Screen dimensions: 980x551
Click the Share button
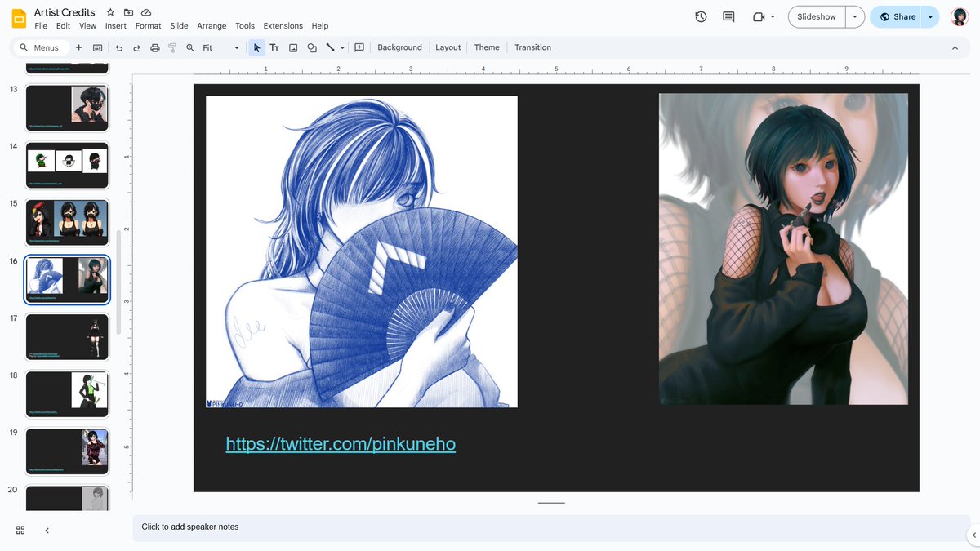point(897,16)
